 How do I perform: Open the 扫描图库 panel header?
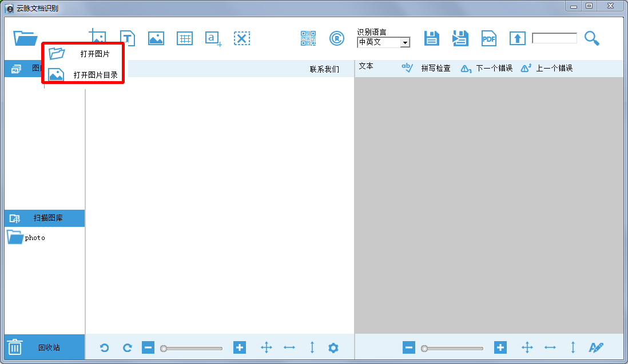pyautogui.click(x=45, y=218)
